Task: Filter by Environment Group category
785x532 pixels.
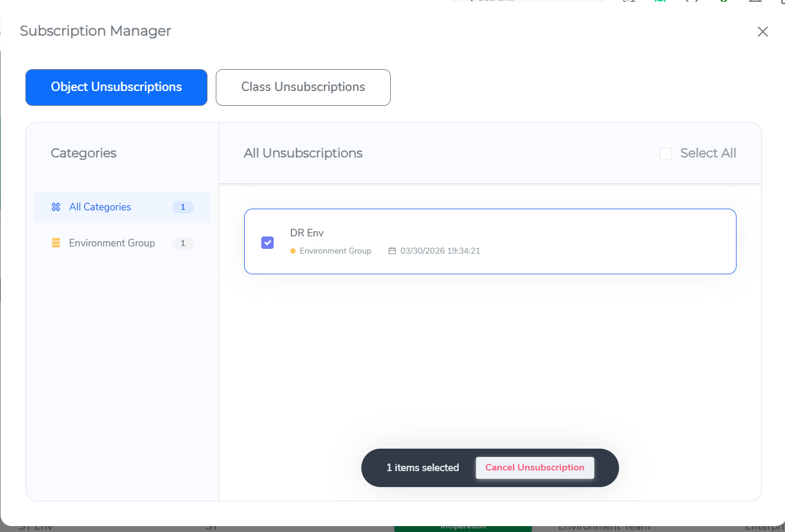Action: point(112,243)
